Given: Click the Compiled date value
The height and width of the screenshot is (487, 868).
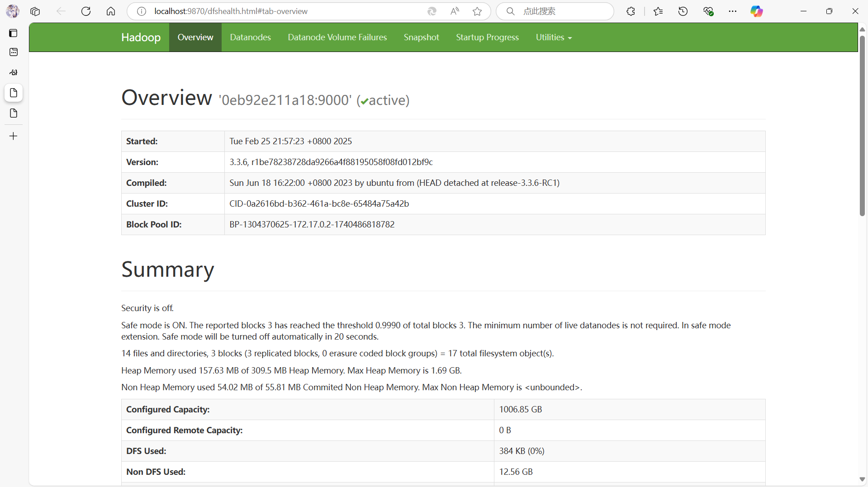Looking at the screenshot, I should point(394,183).
